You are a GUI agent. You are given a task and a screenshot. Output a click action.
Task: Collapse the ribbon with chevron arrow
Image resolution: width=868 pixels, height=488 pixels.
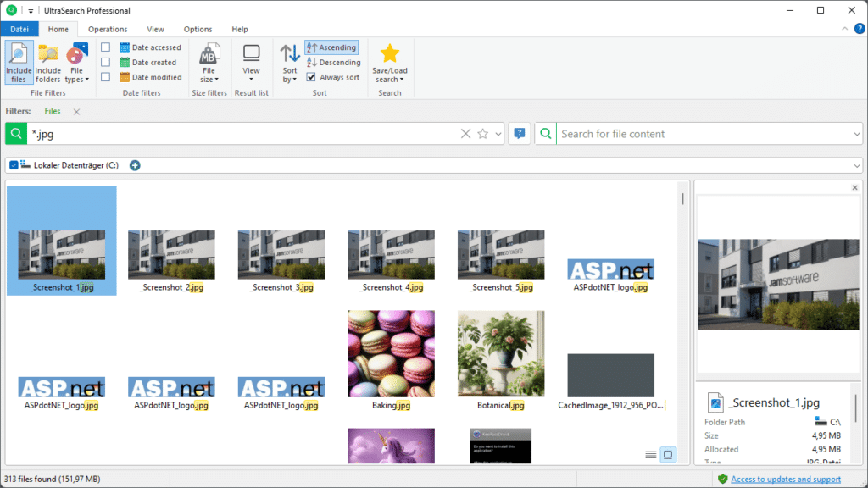(845, 29)
